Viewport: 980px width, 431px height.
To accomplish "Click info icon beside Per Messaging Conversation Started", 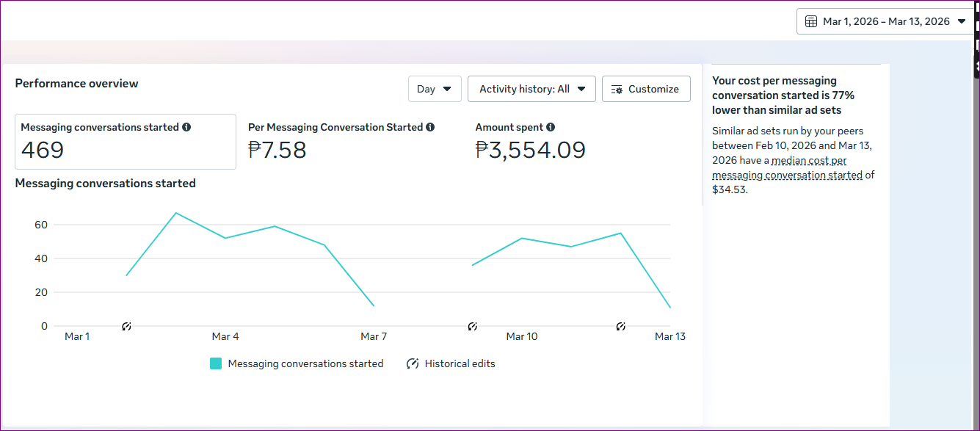I will click(x=430, y=127).
